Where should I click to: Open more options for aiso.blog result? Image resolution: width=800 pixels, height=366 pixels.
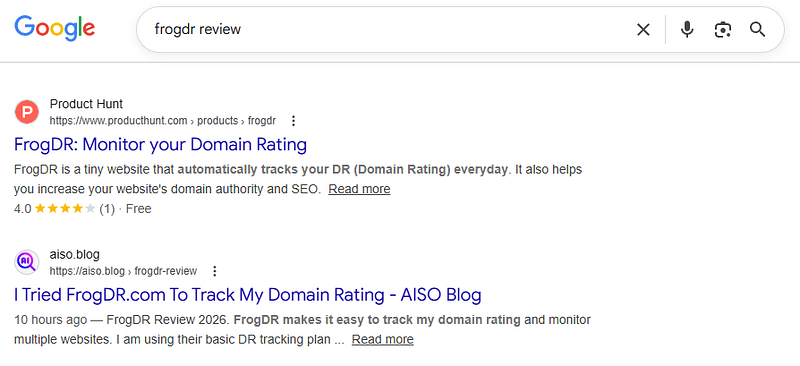(x=214, y=271)
